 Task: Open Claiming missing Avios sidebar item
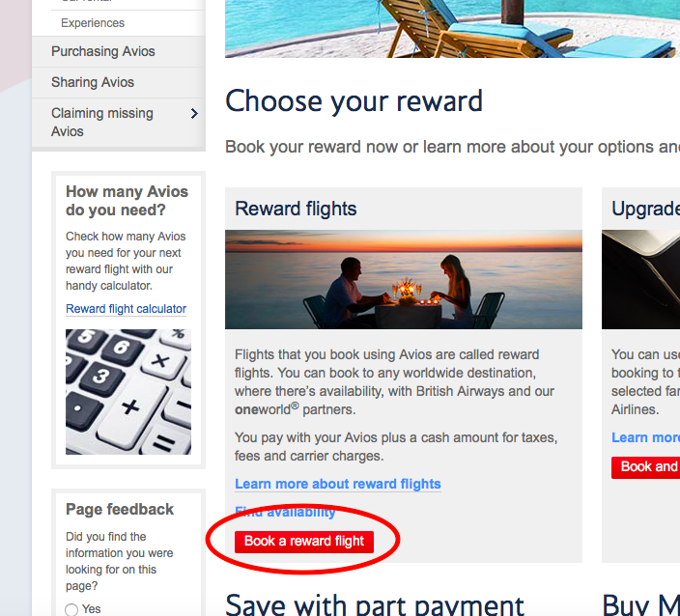[119, 123]
